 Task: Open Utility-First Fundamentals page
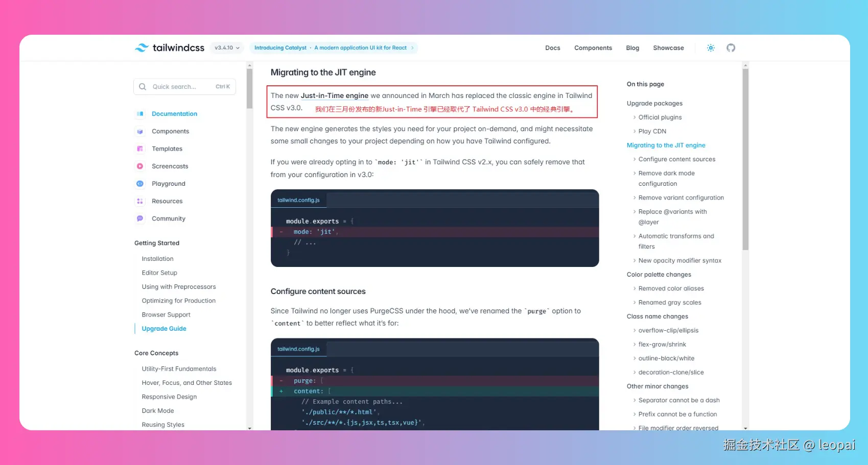(x=179, y=369)
